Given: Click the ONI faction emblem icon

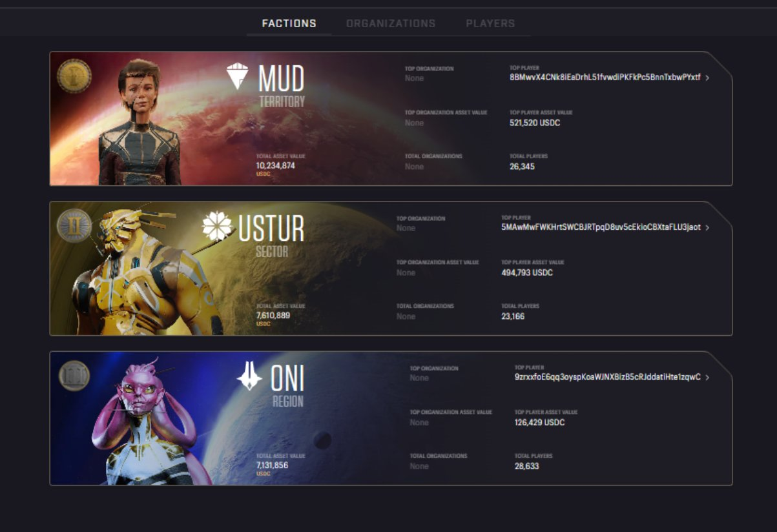Looking at the screenshot, I should pos(249,376).
